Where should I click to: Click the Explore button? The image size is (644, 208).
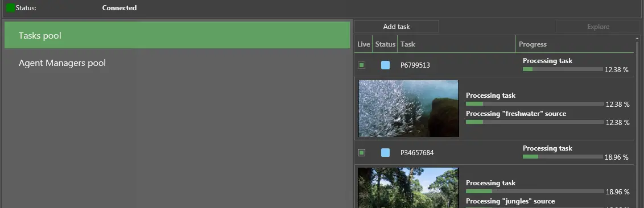(598, 26)
